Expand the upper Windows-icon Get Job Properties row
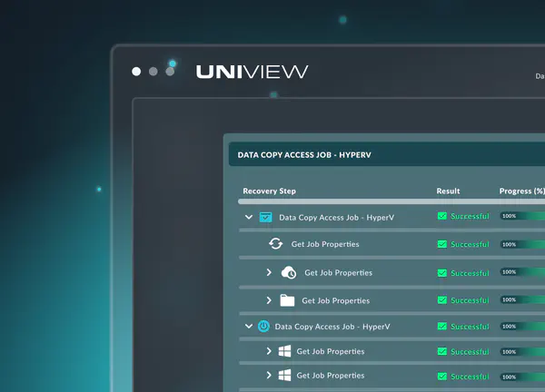This screenshot has height=392, width=545. coord(269,351)
